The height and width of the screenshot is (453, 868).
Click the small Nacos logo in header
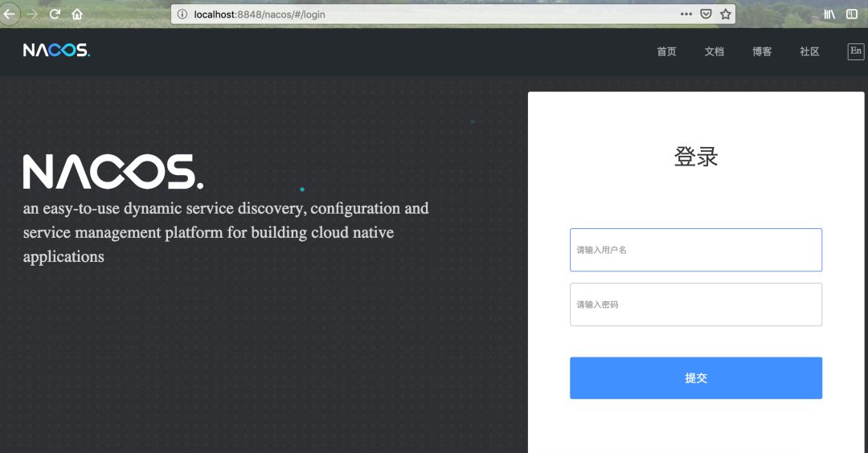[56, 51]
